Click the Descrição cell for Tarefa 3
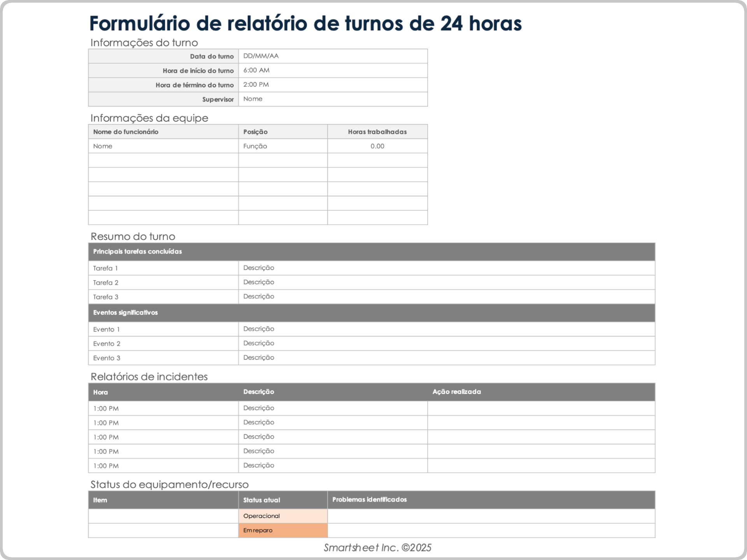The height and width of the screenshot is (560, 747). coord(447,297)
